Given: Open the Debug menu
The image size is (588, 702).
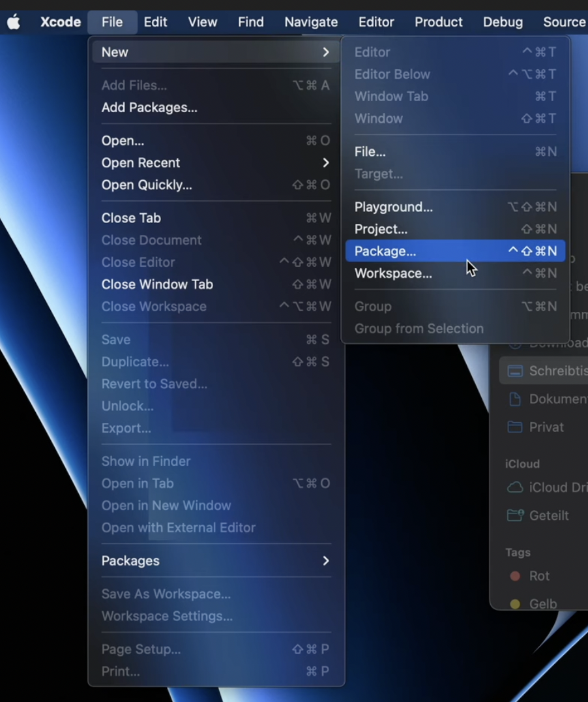Looking at the screenshot, I should coord(503,22).
